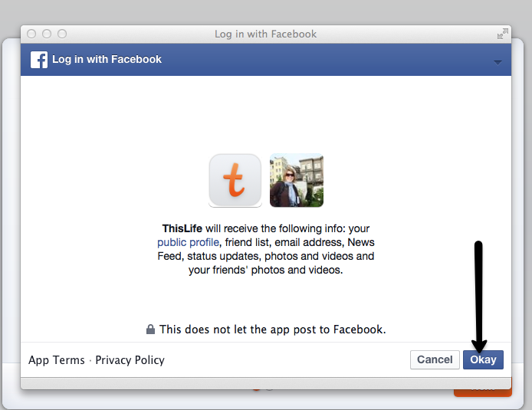Click the user profile photo thumbnail
The image size is (532, 410).
[297, 180]
